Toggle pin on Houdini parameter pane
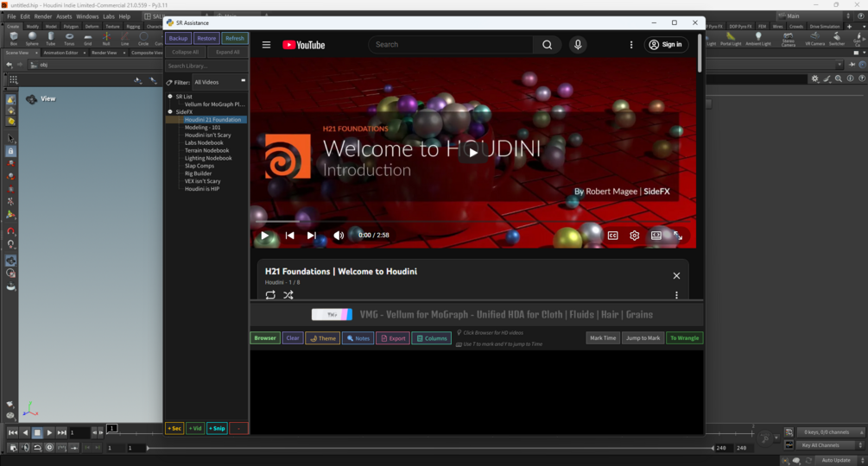This screenshot has width=868, height=466. (852, 65)
